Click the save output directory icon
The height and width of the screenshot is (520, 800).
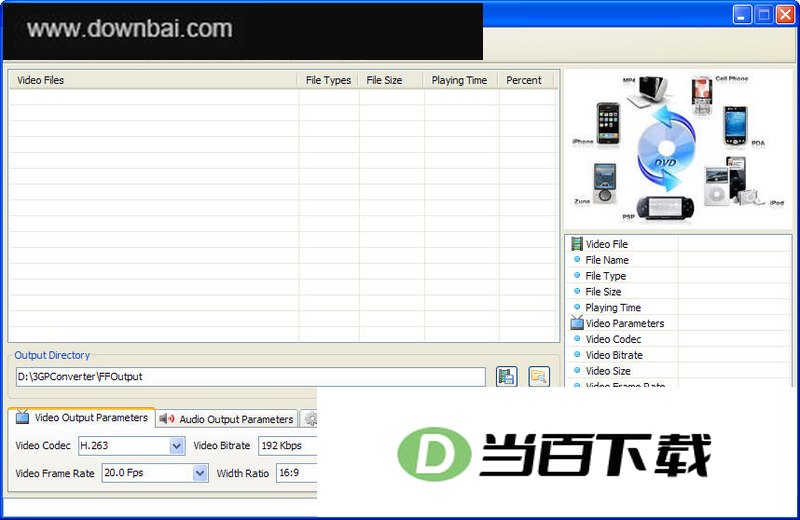point(506,377)
